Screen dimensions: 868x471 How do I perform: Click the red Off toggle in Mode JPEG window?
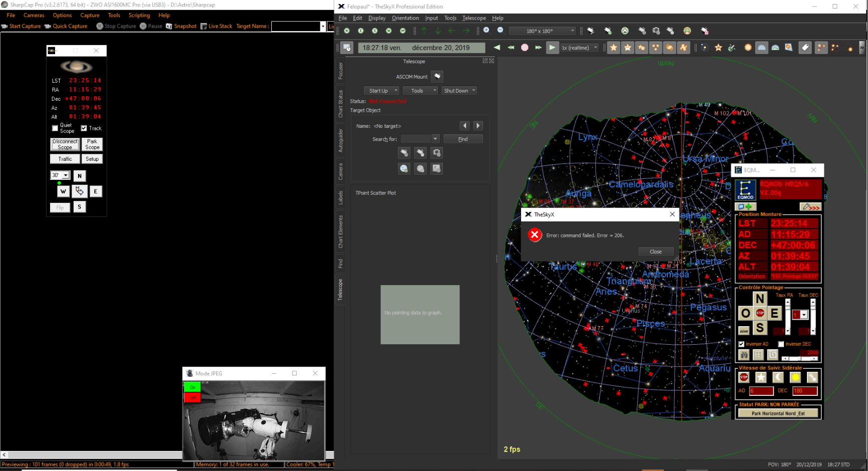(x=193, y=397)
